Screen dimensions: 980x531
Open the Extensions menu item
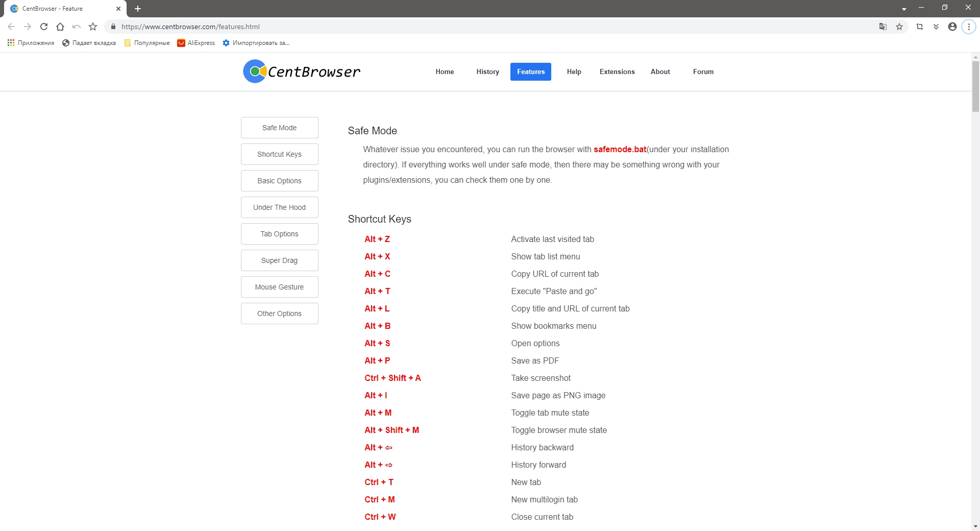tap(617, 71)
